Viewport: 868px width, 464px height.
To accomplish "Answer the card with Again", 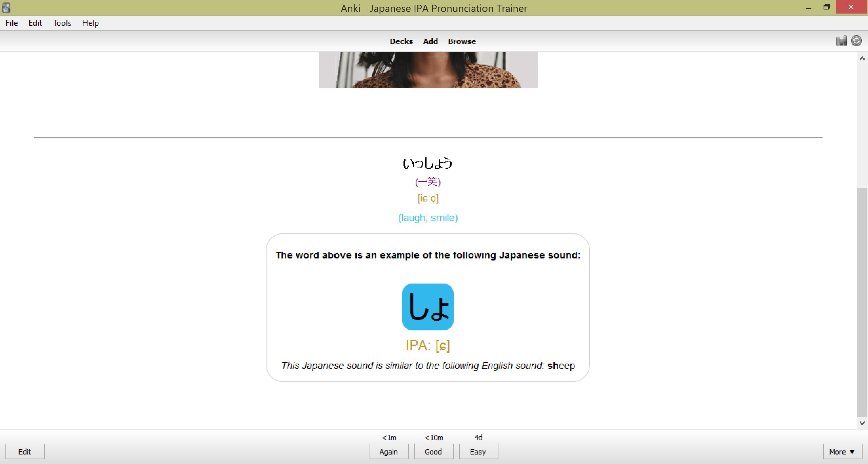I will 389,452.
